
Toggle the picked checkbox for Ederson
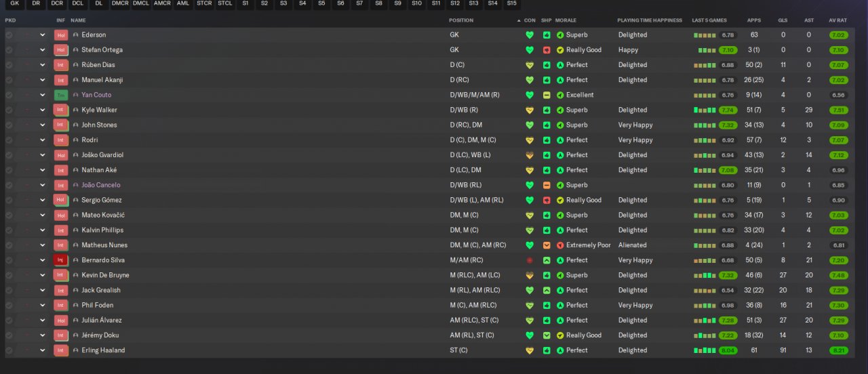coord(9,35)
